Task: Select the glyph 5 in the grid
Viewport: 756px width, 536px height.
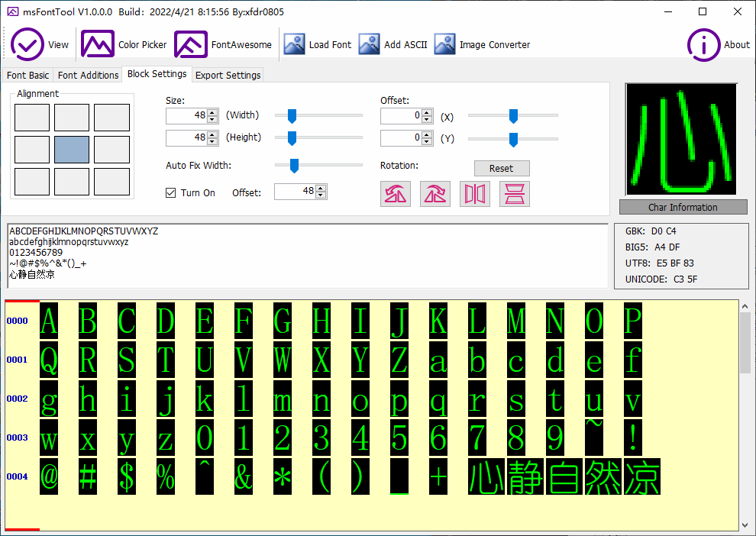Action: pos(399,438)
